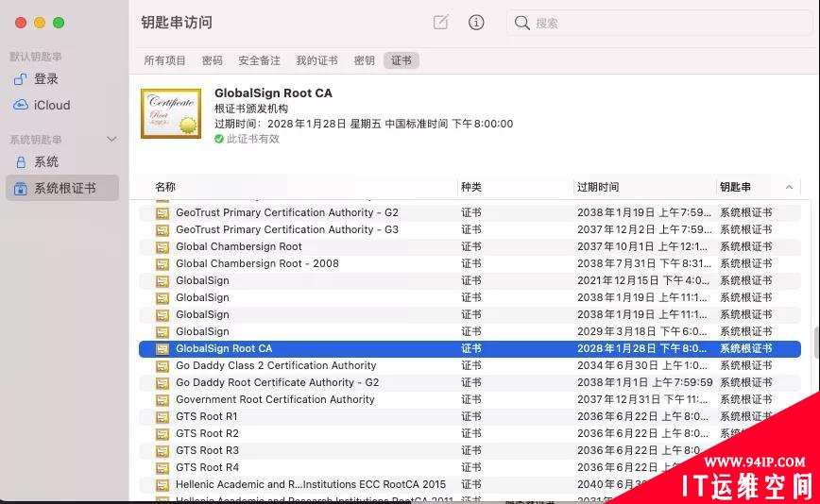Screen dimensions: 820x504
Task: Click the compose new note icon
Action: click(441, 23)
